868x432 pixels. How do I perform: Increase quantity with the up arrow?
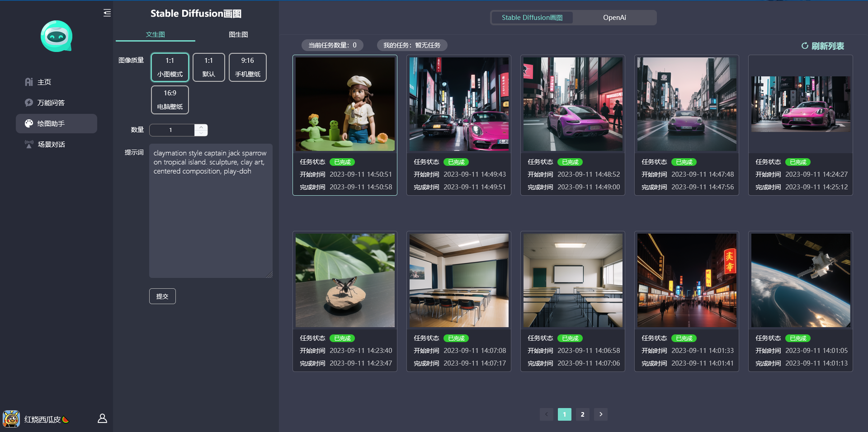(201, 127)
